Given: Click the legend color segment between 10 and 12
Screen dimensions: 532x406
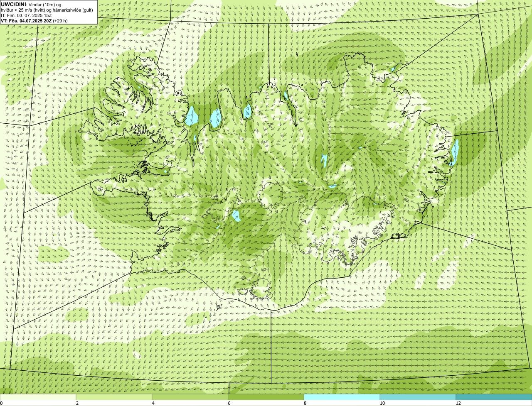Looking at the screenshot, I should click(418, 397).
